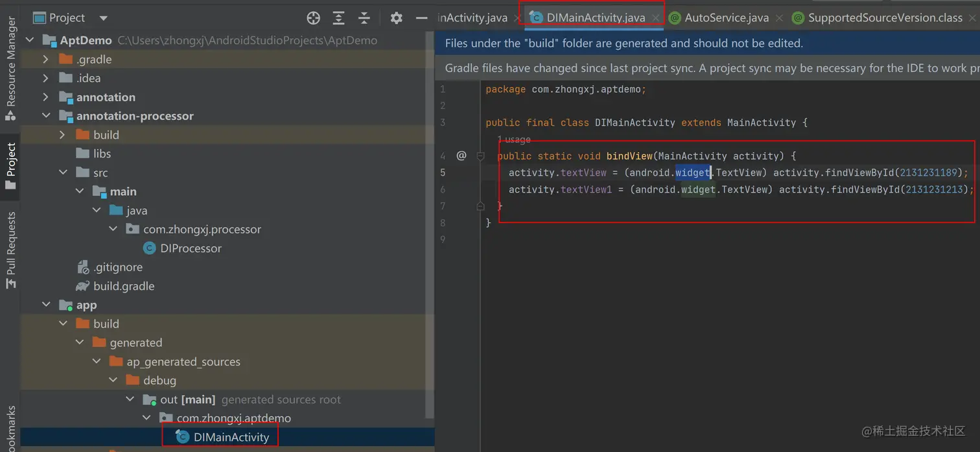Select the libs folder
Image resolution: width=980 pixels, height=452 pixels.
(x=102, y=154)
